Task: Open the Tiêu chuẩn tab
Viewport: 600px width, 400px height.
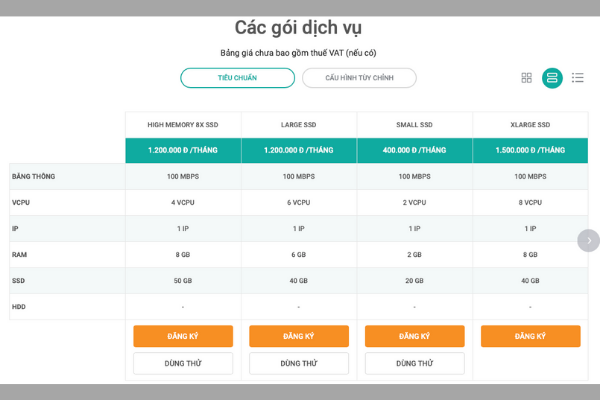Action: tap(237, 78)
